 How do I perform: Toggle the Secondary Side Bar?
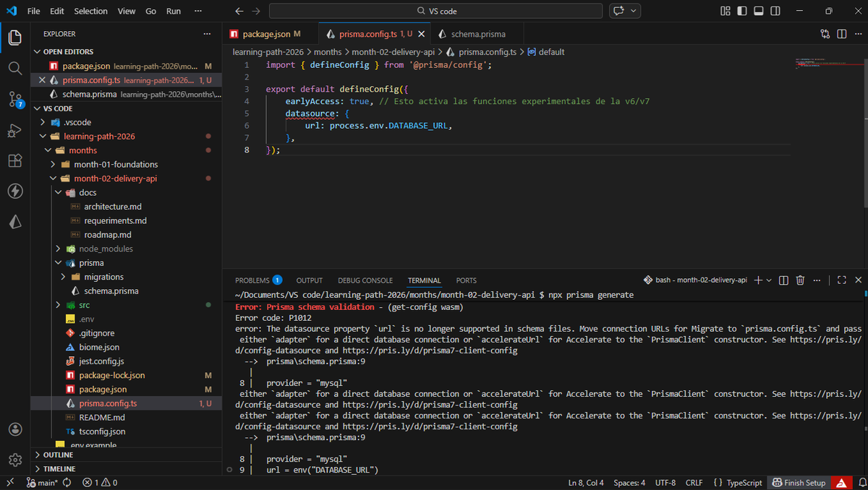pos(775,11)
